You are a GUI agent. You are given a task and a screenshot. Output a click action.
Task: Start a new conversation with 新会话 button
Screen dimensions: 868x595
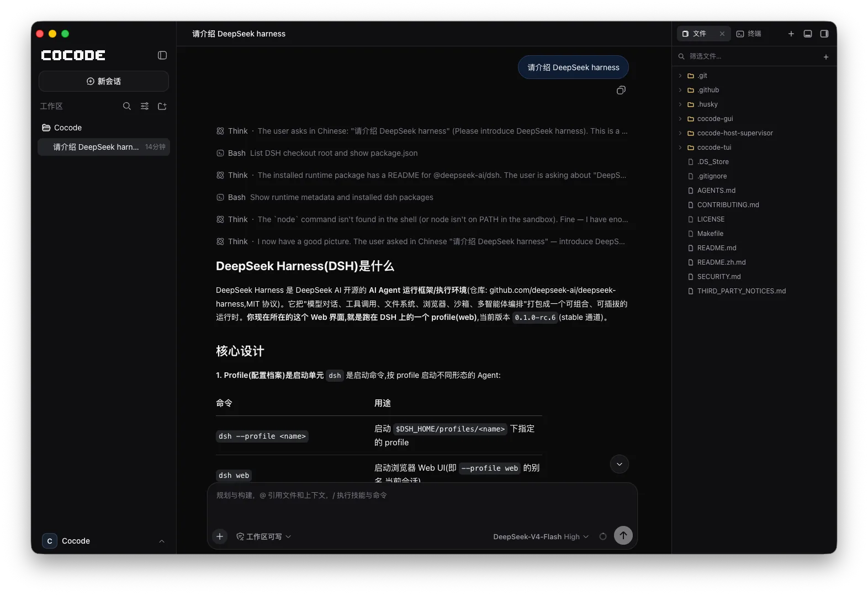pos(104,81)
